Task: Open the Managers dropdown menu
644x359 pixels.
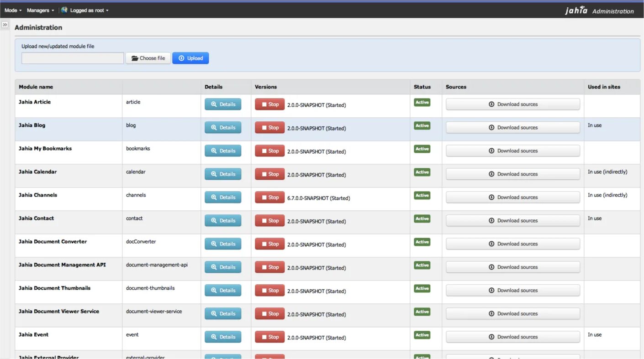Action: click(40, 10)
